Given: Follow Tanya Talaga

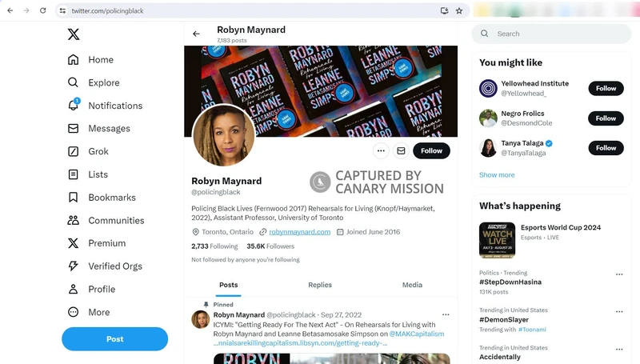Looking at the screenshot, I should click(606, 148).
